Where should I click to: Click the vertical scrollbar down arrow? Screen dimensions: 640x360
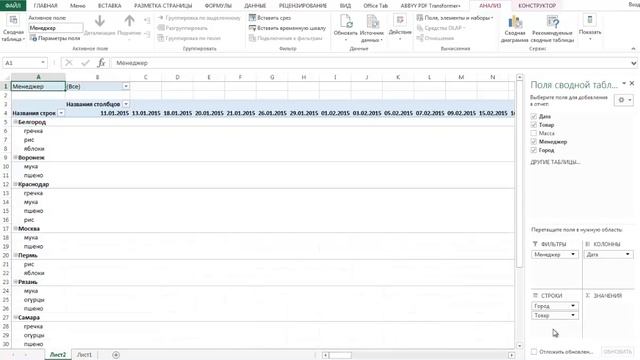520,346
